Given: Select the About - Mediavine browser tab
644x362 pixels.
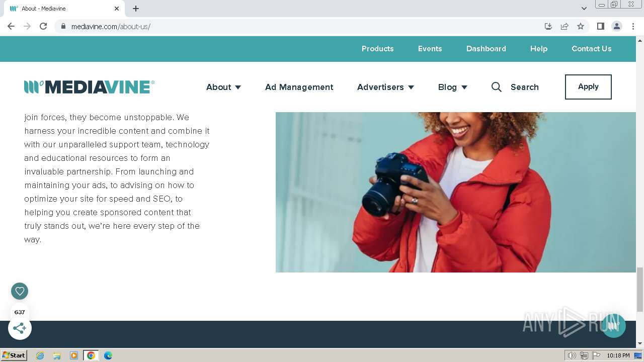Looking at the screenshot, I should (64, 9).
